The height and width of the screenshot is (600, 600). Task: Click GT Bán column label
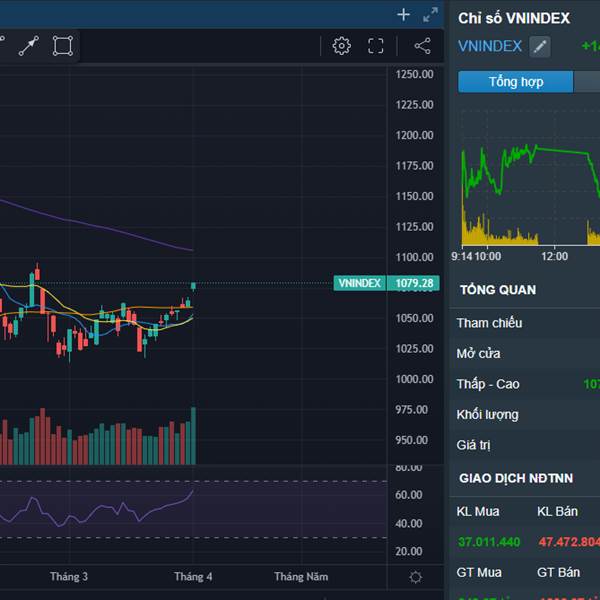pyautogui.click(x=559, y=572)
